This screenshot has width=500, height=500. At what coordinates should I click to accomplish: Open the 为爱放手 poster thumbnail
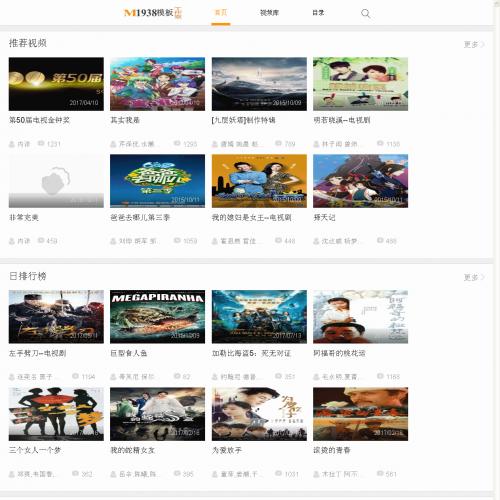[259, 414]
